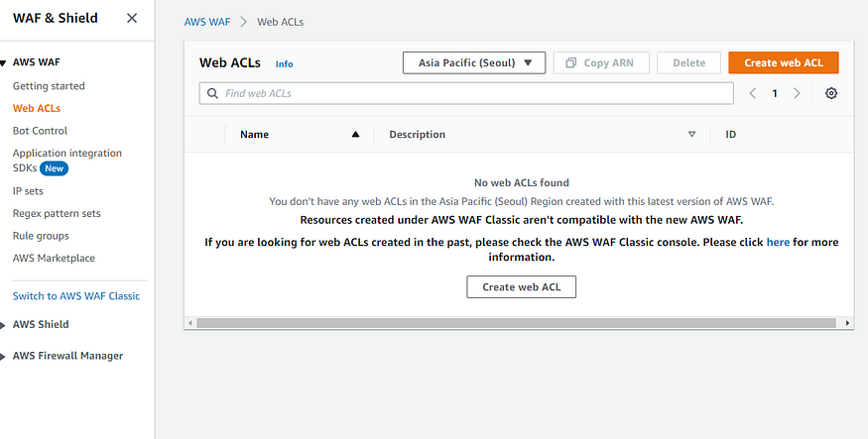Open AWS Marketplace page
Viewport: 868px width, 439px height.
[54, 258]
